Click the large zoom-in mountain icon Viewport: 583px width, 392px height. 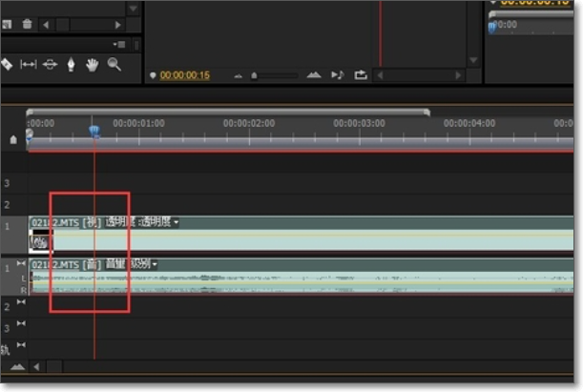coord(314,75)
